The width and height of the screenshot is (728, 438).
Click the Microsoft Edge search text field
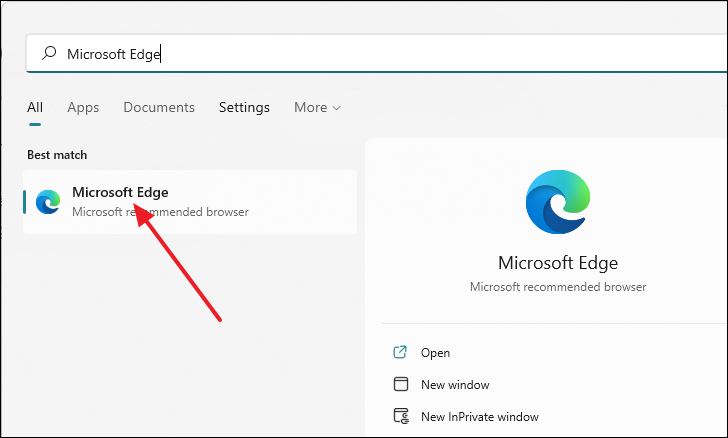(377, 54)
